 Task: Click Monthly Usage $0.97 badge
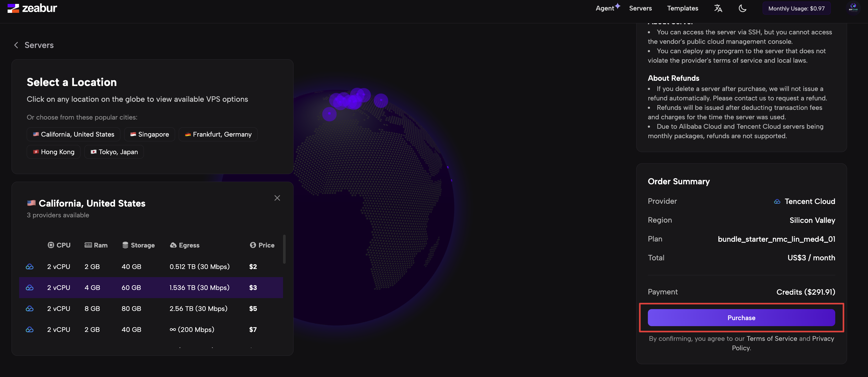[x=796, y=8]
